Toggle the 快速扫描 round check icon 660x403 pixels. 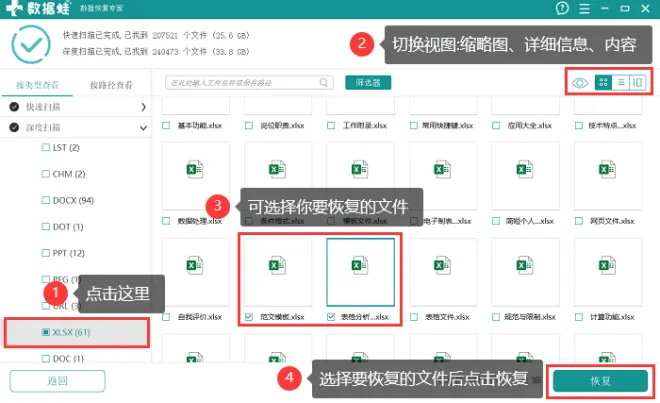coord(14,107)
